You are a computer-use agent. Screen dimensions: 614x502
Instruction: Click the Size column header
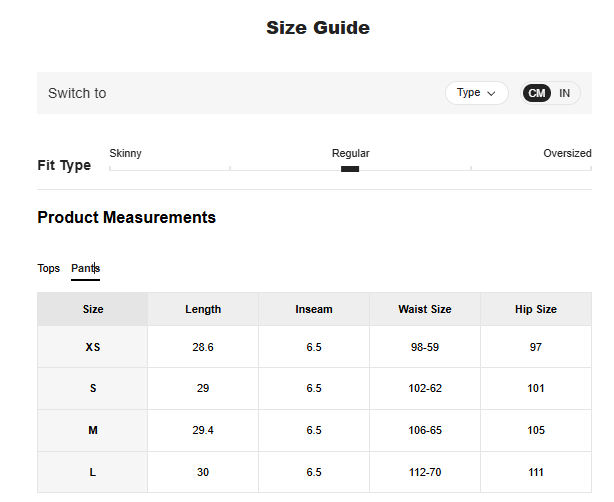point(93,309)
